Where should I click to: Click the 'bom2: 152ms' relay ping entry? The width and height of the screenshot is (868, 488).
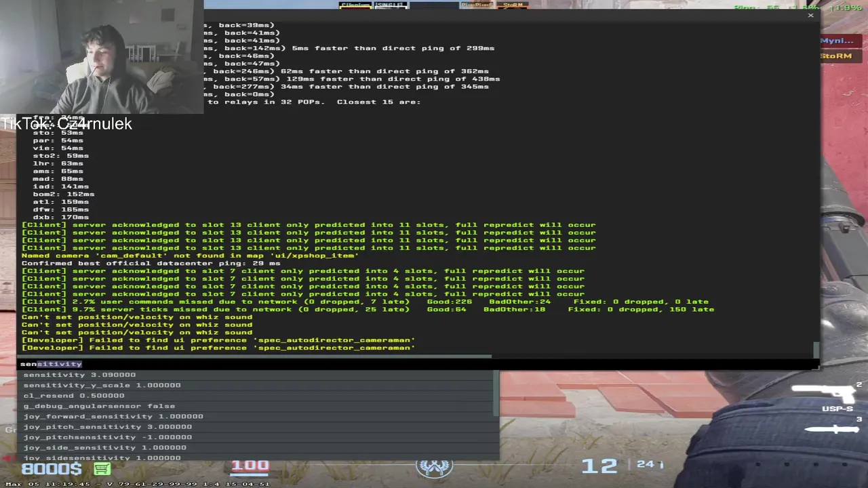(63, 195)
